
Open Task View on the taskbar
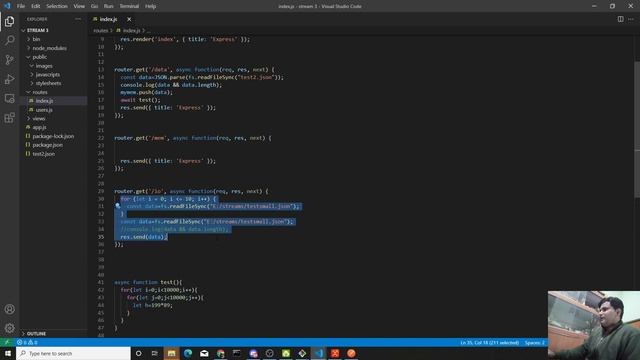(x=155, y=353)
